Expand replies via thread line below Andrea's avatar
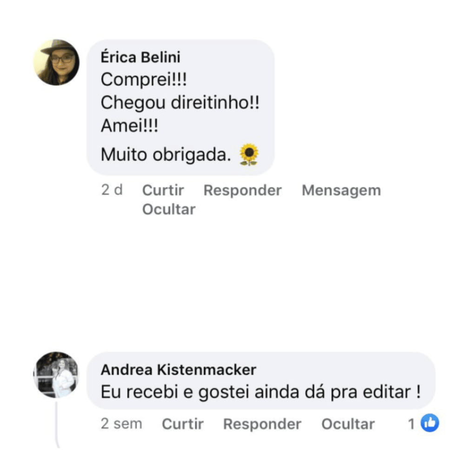 click(57, 424)
